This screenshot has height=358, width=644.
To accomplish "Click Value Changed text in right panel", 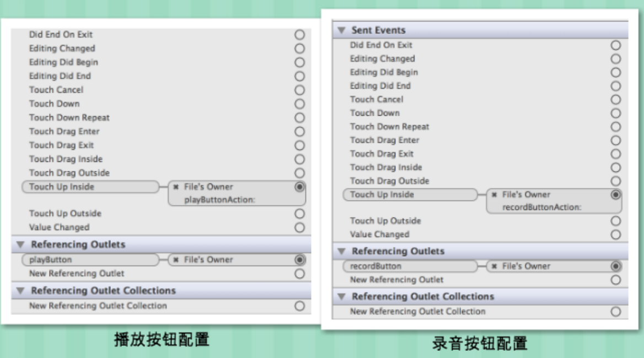I will pyautogui.click(x=379, y=235).
